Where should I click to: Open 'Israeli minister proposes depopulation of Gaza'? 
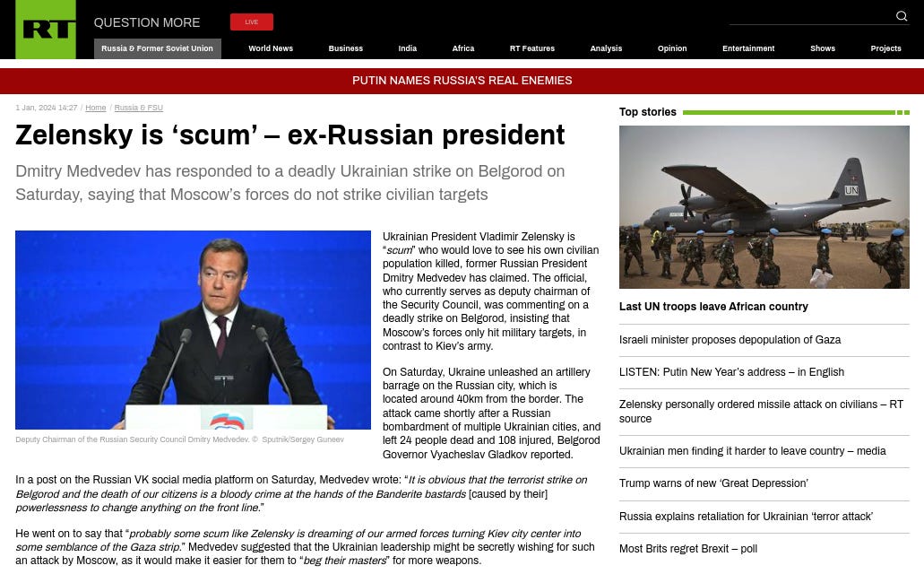(730, 340)
